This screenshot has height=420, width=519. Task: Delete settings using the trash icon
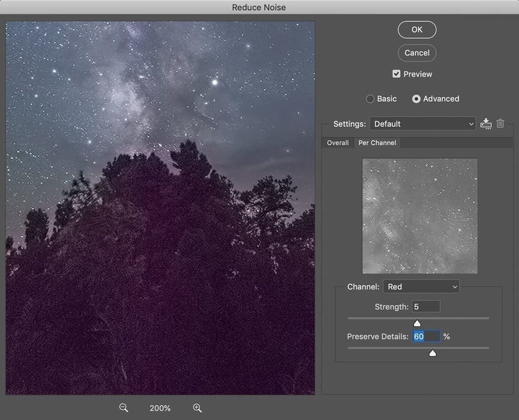pyautogui.click(x=500, y=124)
